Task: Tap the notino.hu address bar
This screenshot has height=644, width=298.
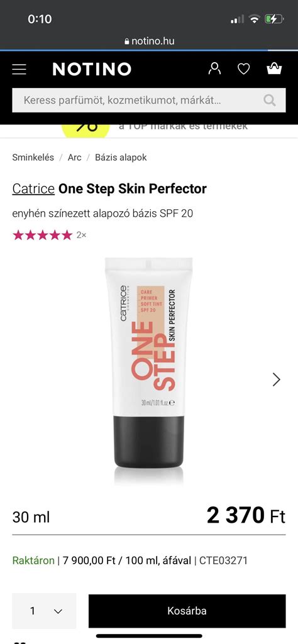Action: 149,41
